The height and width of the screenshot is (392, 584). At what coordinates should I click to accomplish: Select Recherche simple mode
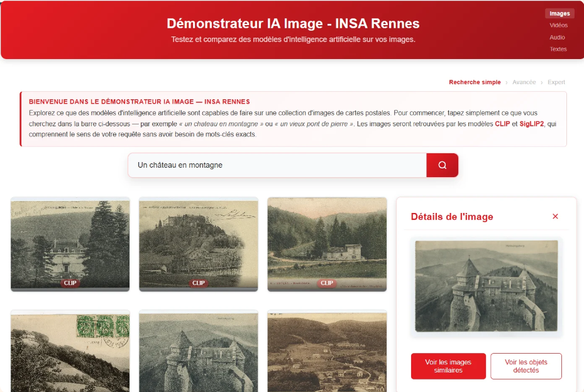pos(475,82)
